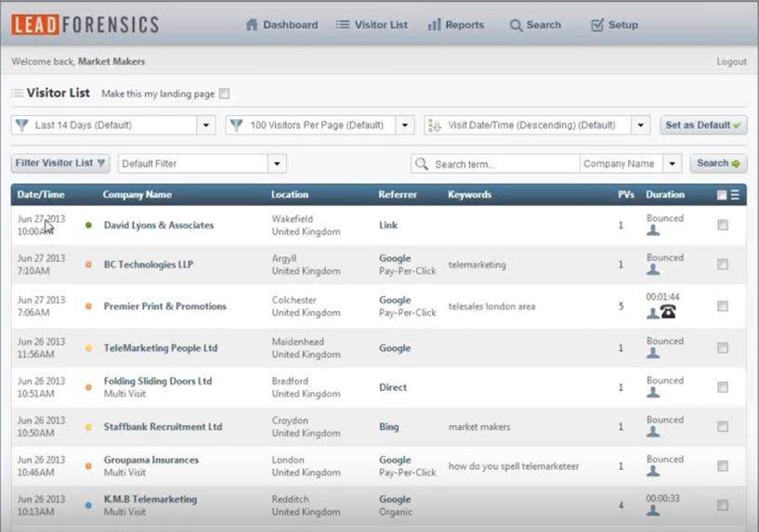The height and width of the screenshot is (532, 759).
Task: Open the Search menu item in the top navigation
Action: [535, 25]
